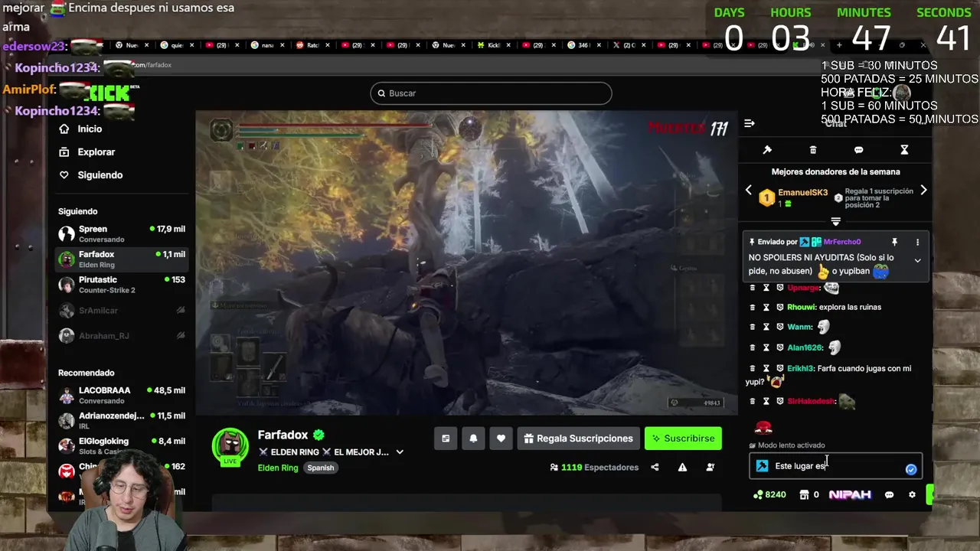
Task: Open Pirutastic channel in following list
Action: (x=122, y=285)
